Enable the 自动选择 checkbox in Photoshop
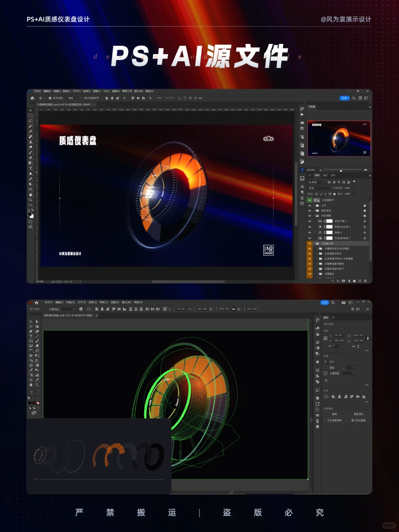Image resolution: width=399 pixels, height=532 pixels. 50,98
